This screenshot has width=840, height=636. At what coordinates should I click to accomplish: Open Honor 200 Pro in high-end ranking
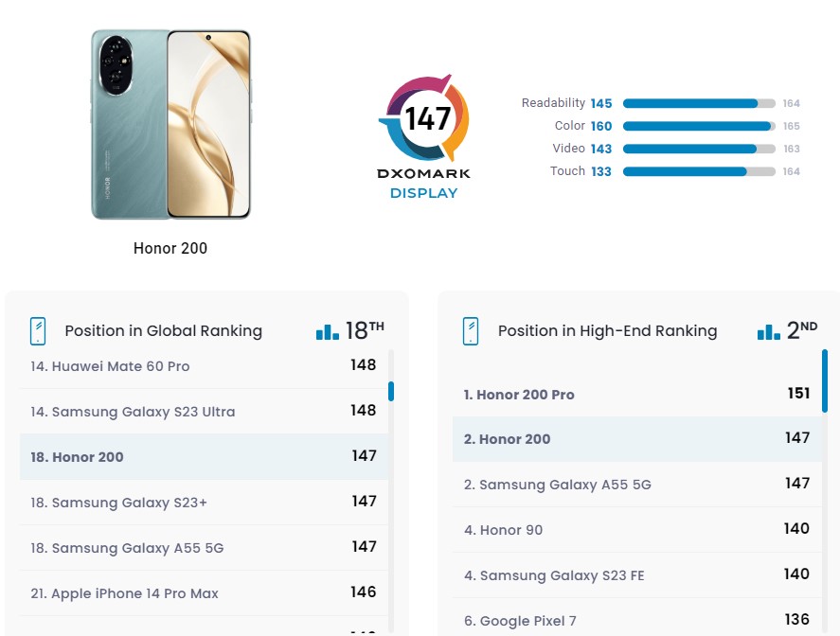pyautogui.click(x=637, y=394)
